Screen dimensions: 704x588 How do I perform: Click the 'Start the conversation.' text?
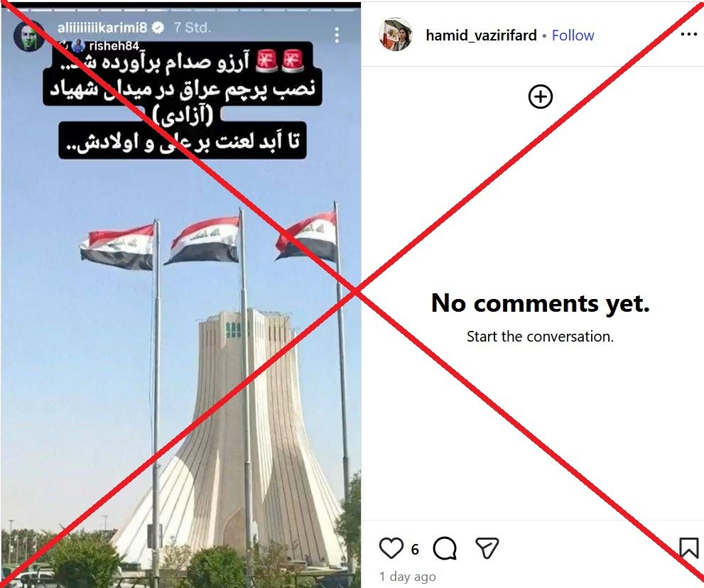click(x=540, y=336)
